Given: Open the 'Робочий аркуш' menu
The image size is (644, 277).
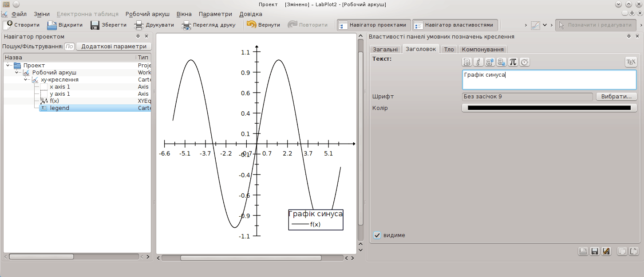Looking at the screenshot, I should (147, 14).
